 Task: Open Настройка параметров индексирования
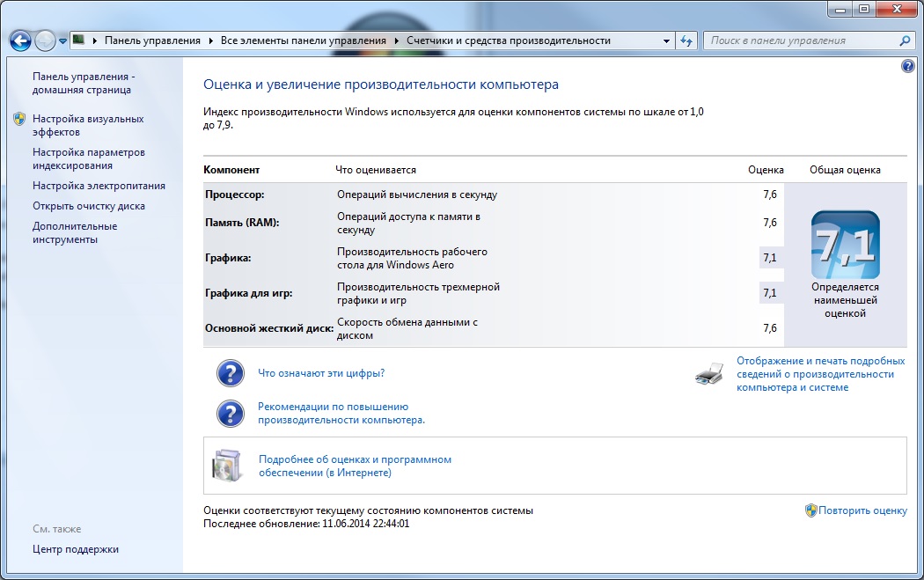coord(88,159)
